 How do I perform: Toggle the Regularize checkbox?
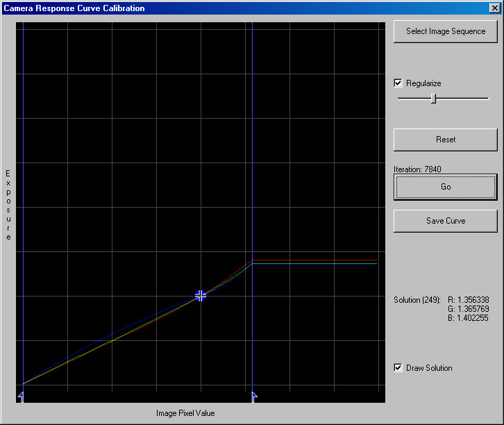click(398, 83)
